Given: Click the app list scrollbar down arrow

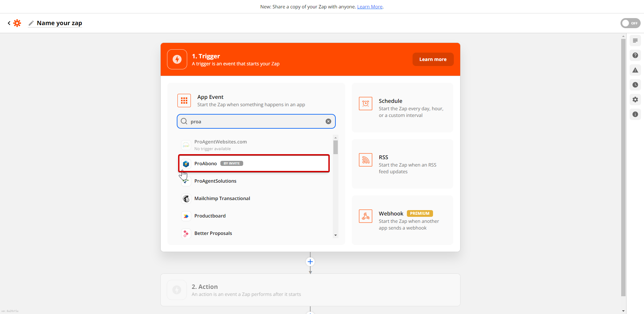Looking at the screenshot, I should tap(335, 235).
